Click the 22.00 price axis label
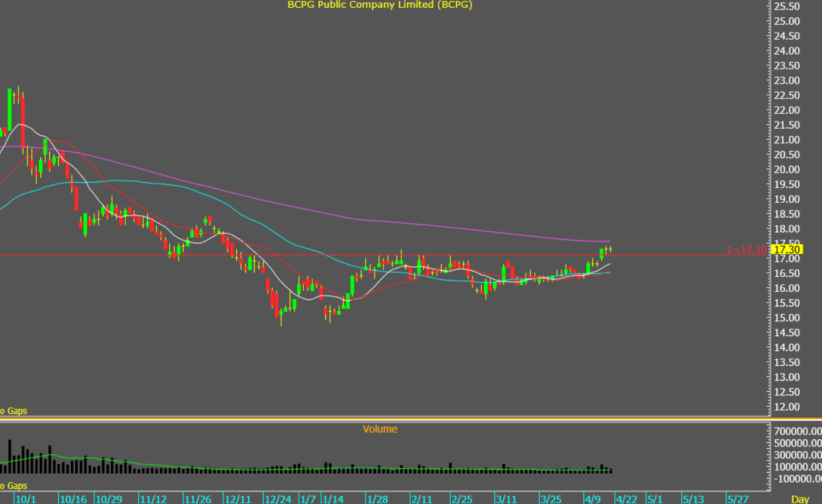This screenshot has height=504, width=822. [786, 110]
